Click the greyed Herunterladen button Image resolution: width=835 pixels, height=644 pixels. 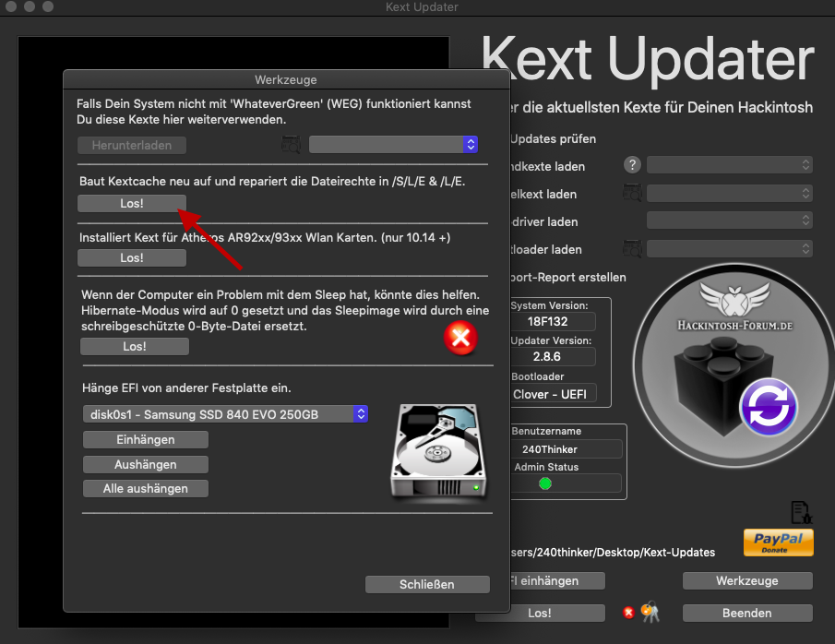pyautogui.click(x=132, y=146)
